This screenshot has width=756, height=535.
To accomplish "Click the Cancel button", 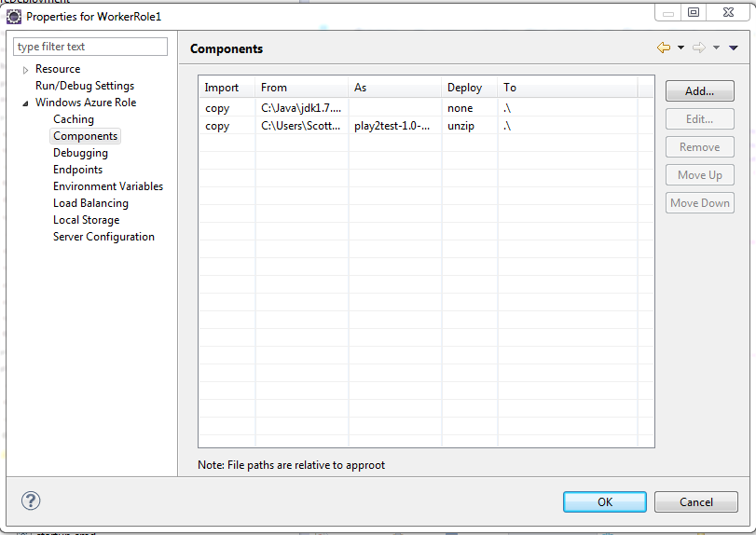I will (695, 501).
